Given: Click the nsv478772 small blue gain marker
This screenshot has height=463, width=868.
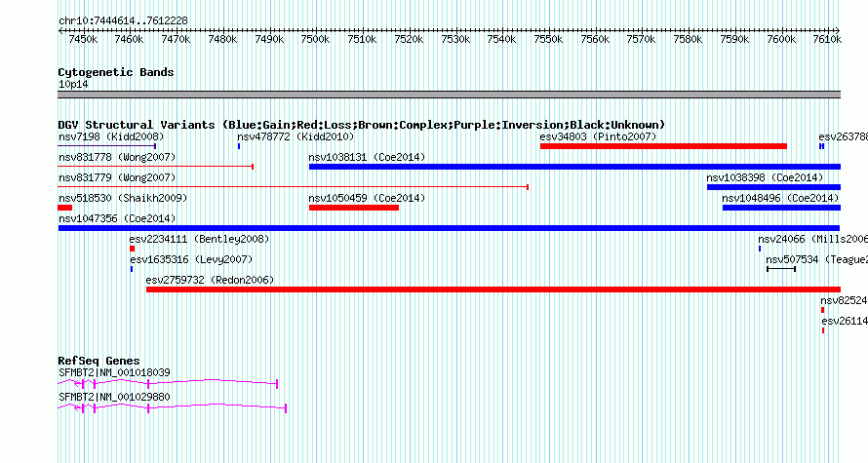Looking at the screenshot, I should [239, 146].
